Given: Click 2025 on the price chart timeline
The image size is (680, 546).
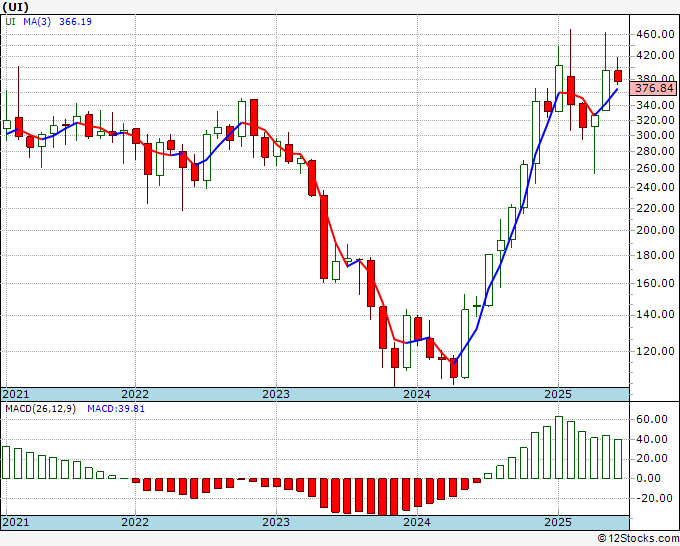Looking at the screenshot, I should 558,394.
